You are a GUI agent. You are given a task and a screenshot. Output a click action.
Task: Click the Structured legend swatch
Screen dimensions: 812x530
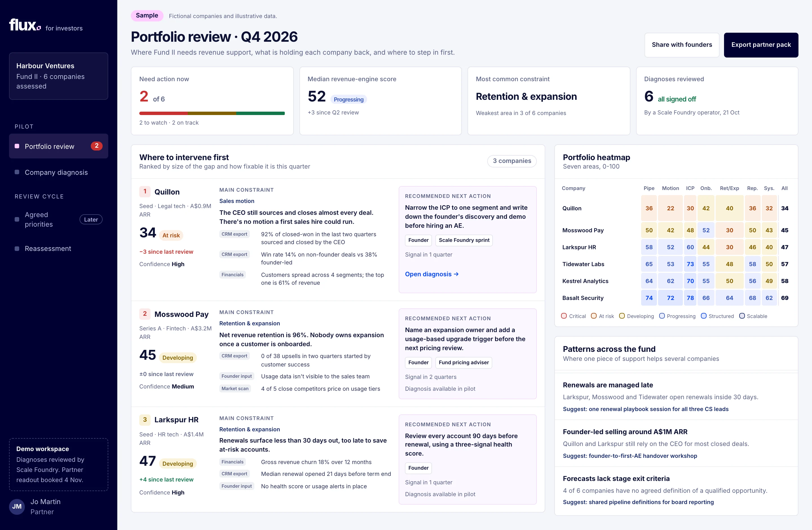point(703,316)
